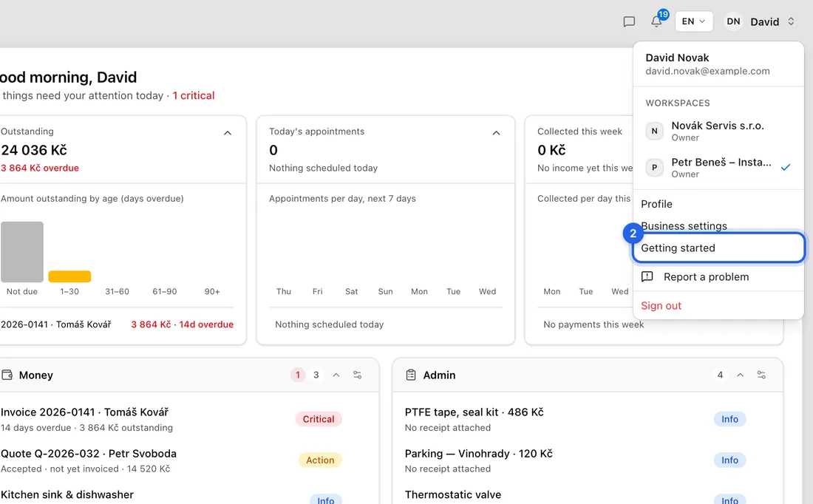Open Profile from account menu
This screenshot has width=813, height=504.
pos(718,204)
